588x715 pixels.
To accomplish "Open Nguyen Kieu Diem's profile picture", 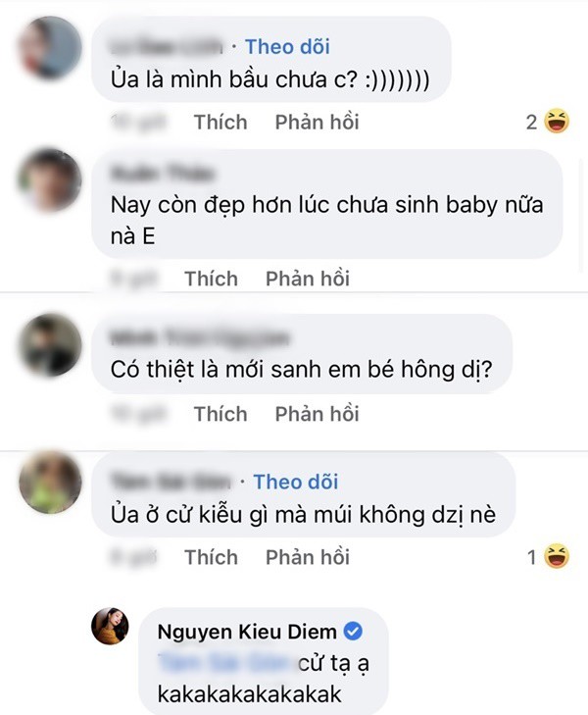I will [110, 627].
